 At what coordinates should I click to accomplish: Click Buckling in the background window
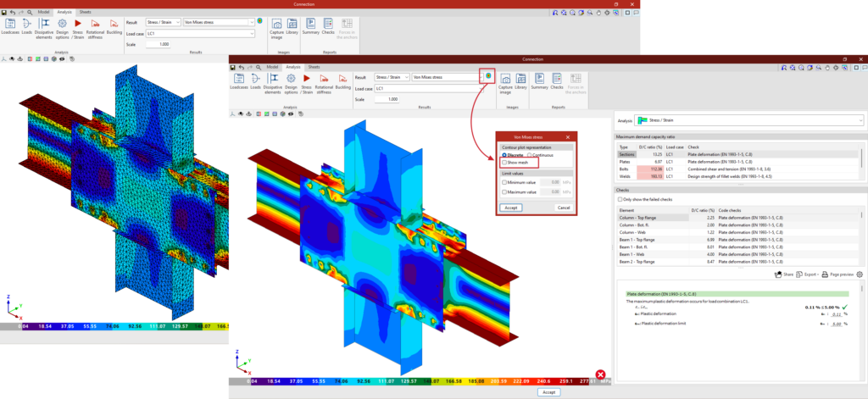pyautogui.click(x=114, y=26)
